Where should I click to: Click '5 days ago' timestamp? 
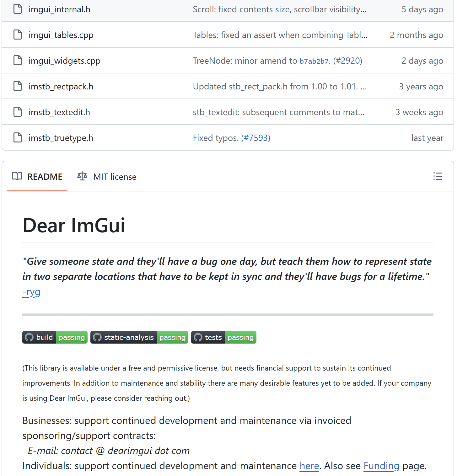click(x=422, y=9)
